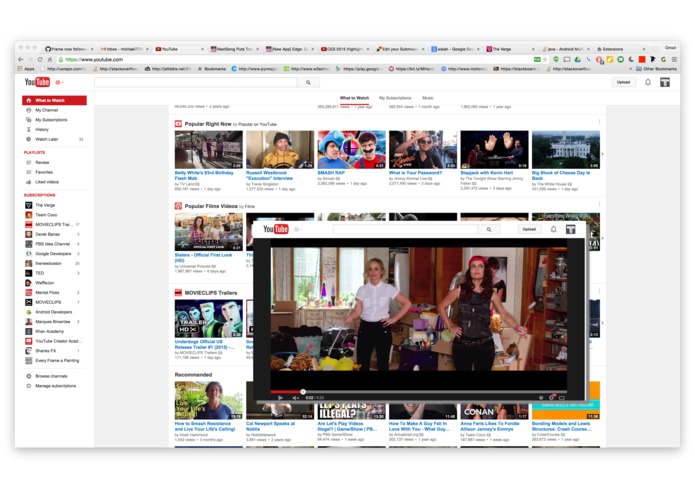Viewport: 695px width, 494px height.
Task: Click the YouTube logo in the floating player
Action: 276,229
